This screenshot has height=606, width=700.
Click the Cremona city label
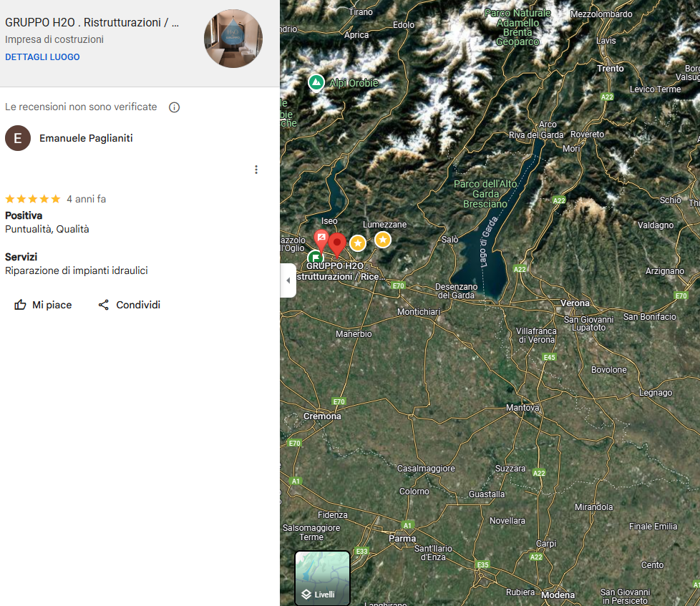[322, 416]
